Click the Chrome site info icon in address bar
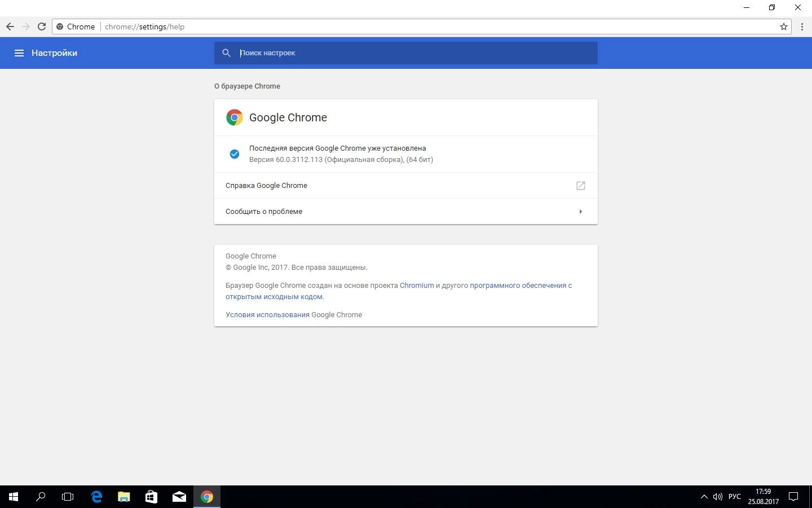The height and width of the screenshot is (508, 812). click(x=60, y=27)
